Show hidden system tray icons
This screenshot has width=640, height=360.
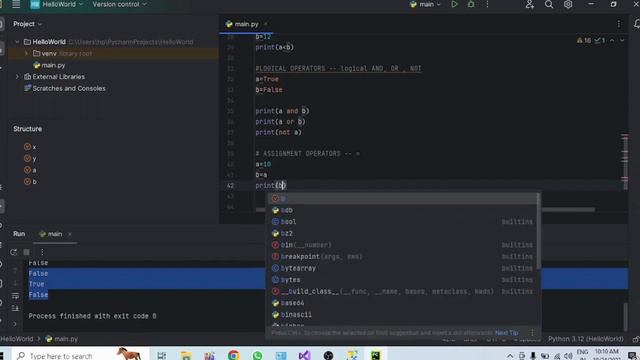click(x=510, y=356)
